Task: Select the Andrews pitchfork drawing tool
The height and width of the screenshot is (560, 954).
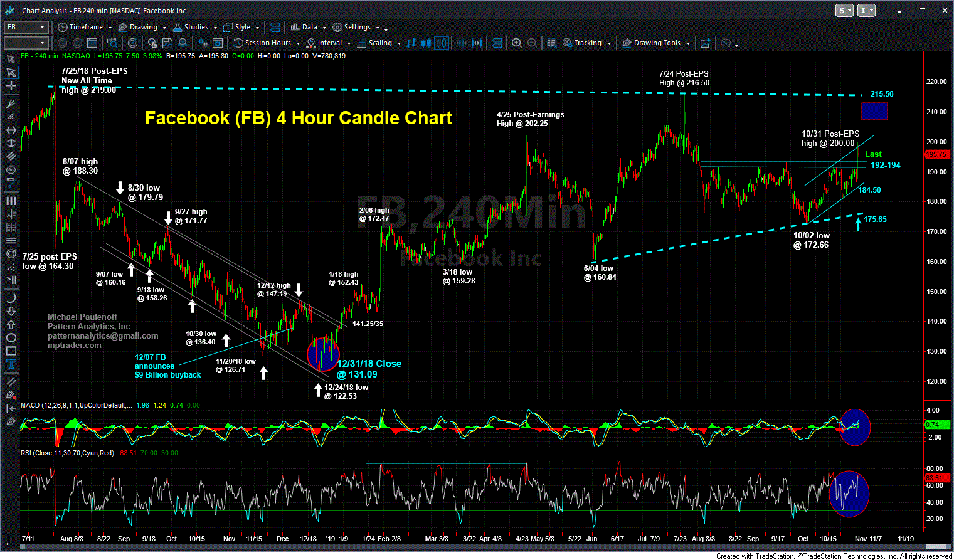Action: point(11,103)
